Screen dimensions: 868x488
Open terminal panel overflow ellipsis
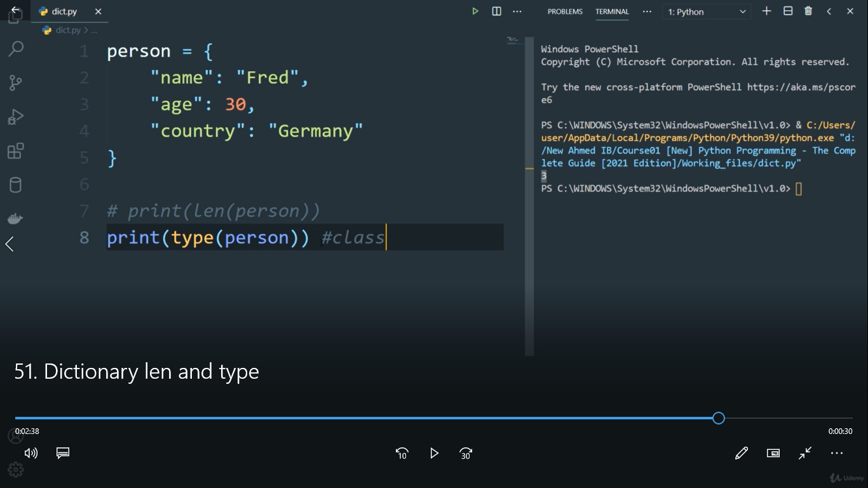coord(647,11)
